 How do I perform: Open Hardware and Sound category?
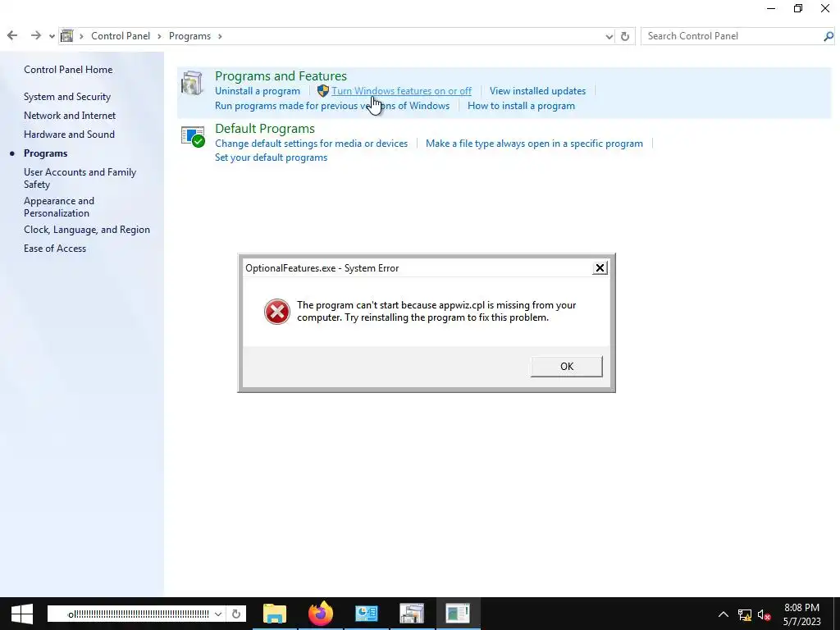pyautogui.click(x=69, y=135)
